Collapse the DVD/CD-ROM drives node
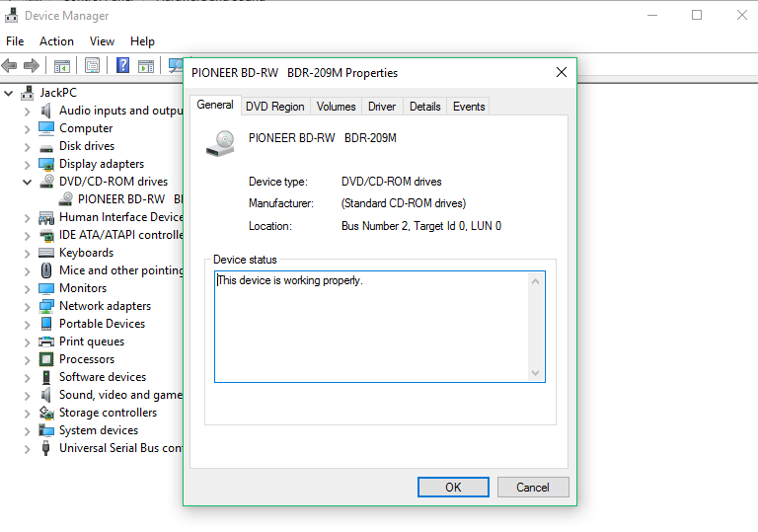Screen dimensions: 758x532 pos(28,182)
